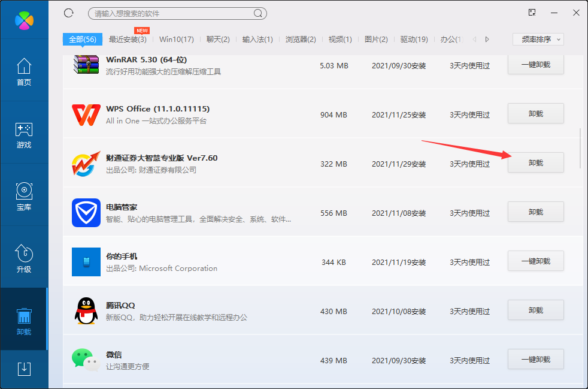Select the 你的手机 title text

tap(122, 257)
